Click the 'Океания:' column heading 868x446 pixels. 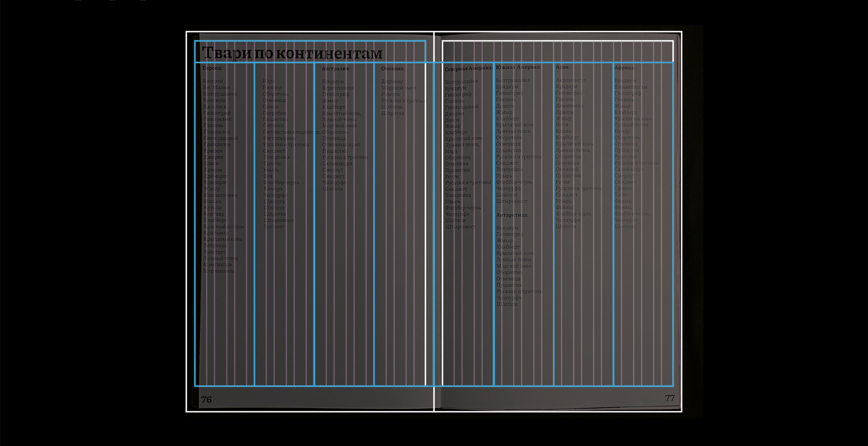[393, 69]
